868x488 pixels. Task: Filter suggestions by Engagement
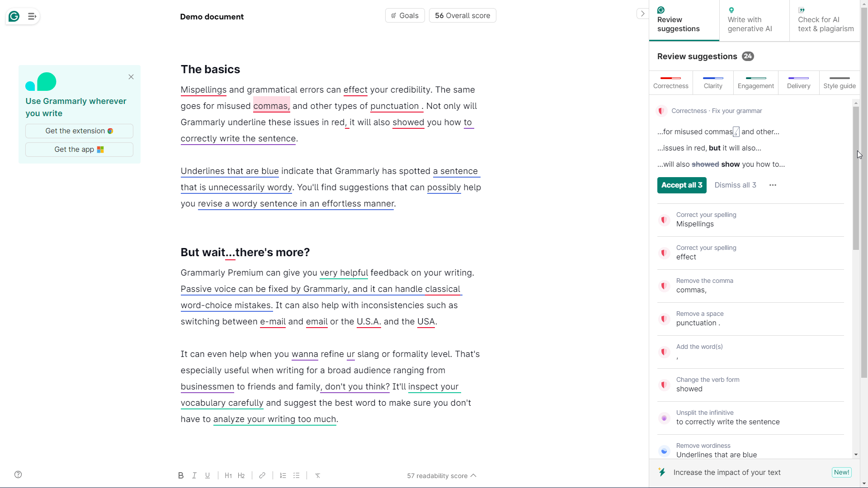point(756,83)
